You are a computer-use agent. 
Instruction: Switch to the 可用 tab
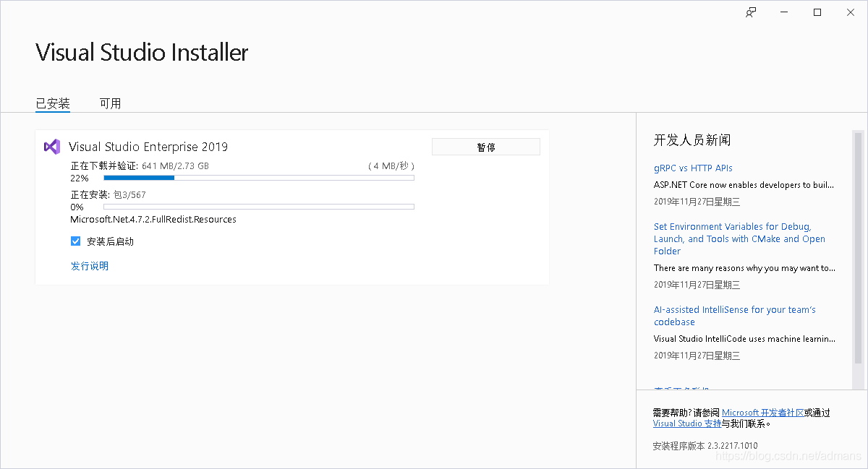[110, 103]
